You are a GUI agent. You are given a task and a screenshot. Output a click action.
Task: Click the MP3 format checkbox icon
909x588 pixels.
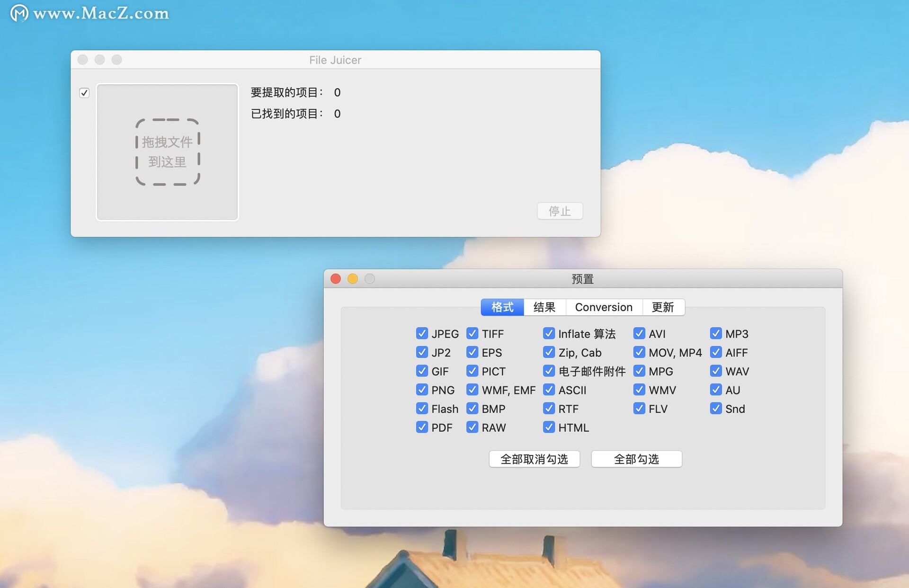[x=715, y=334]
